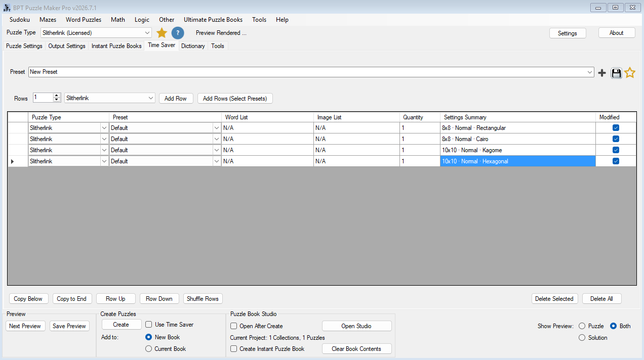Open the Tools menu in menu bar
This screenshot has height=360, width=644.
259,20
